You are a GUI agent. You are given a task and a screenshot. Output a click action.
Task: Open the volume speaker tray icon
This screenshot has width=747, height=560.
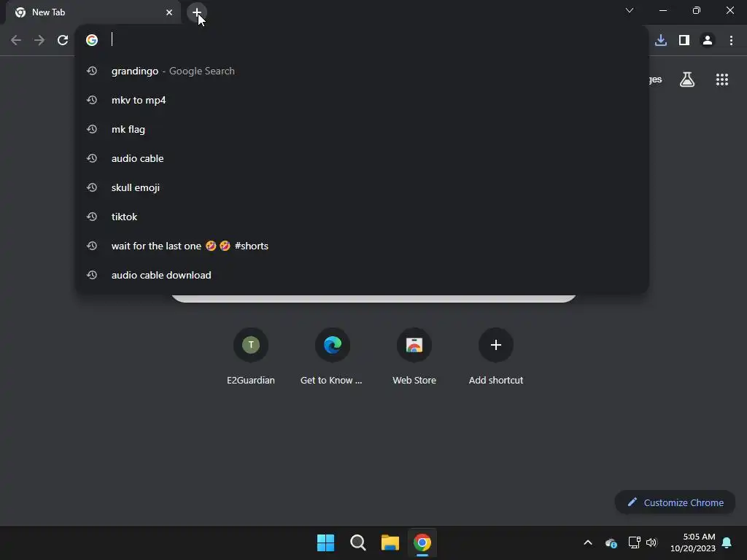(x=651, y=542)
